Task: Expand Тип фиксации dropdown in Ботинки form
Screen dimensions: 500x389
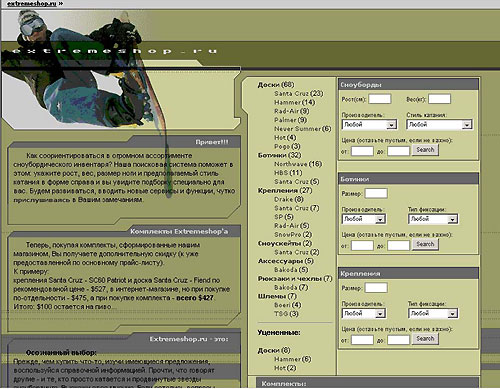Action: (x=433, y=219)
